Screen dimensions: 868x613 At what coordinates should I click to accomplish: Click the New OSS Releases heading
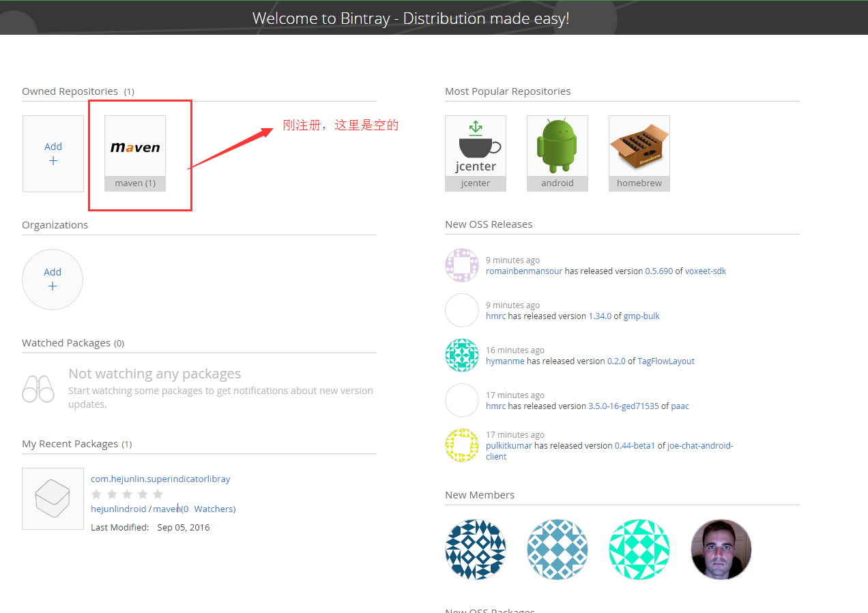(x=489, y=224)
